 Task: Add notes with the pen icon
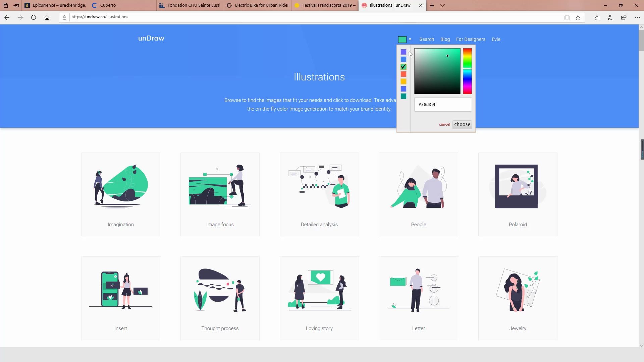point(610,18)
